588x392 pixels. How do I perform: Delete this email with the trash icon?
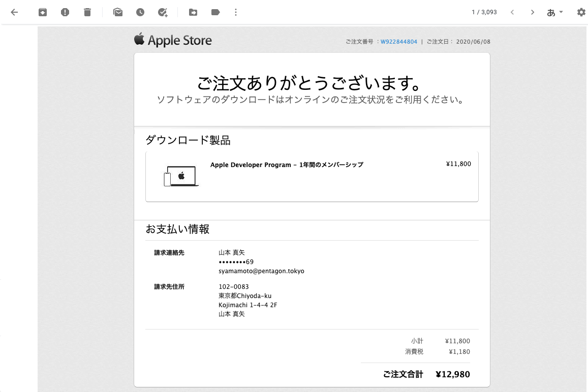87,12
